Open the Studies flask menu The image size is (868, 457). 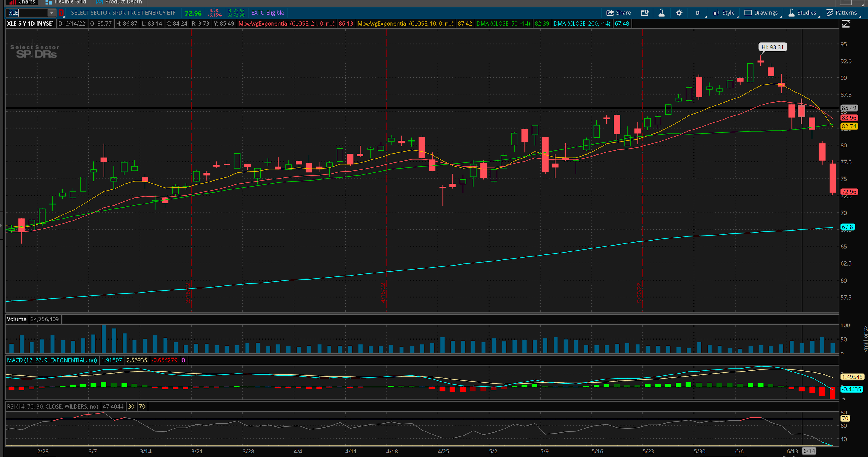[802, 13]
